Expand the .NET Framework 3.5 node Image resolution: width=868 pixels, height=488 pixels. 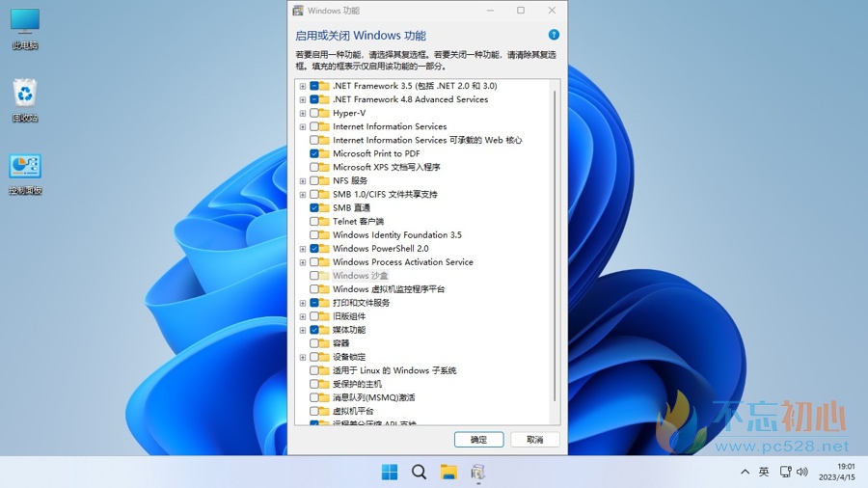[x=303, y=86]
